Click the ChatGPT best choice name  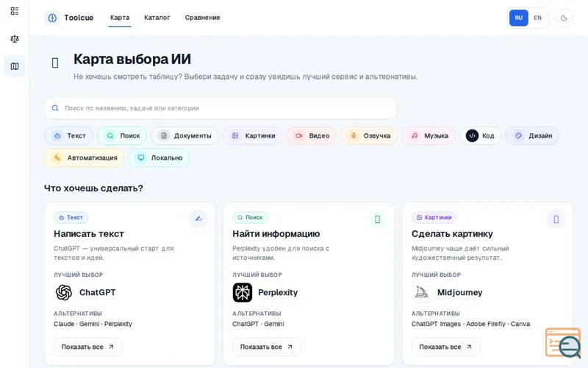(98, 292)
